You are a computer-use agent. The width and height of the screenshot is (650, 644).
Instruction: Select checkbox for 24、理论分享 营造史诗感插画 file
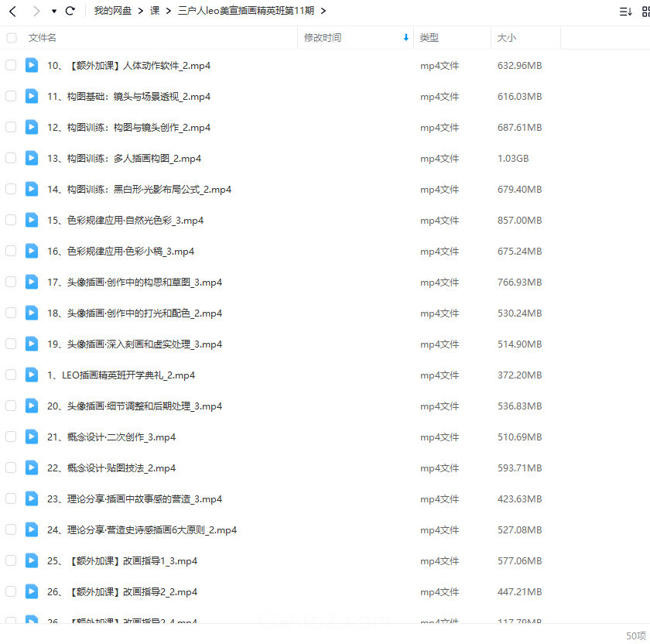pyautogui.click(x=11, y=530)
